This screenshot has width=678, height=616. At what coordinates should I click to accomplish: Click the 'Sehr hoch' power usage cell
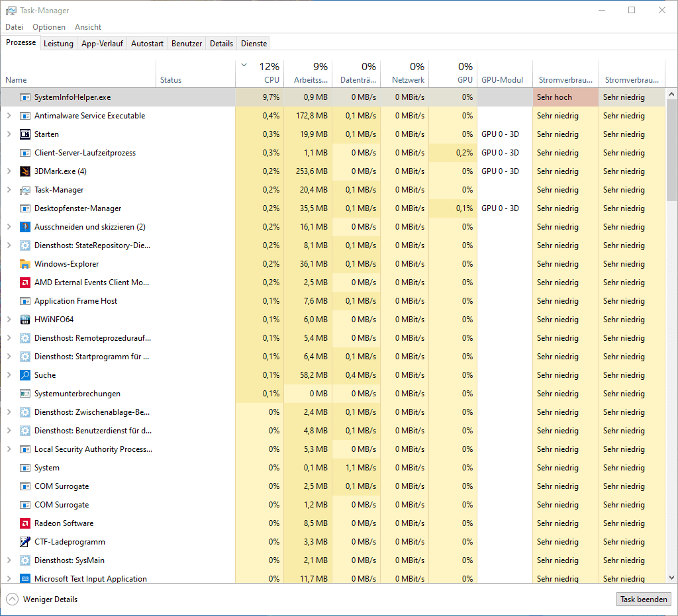click(565, 97)
